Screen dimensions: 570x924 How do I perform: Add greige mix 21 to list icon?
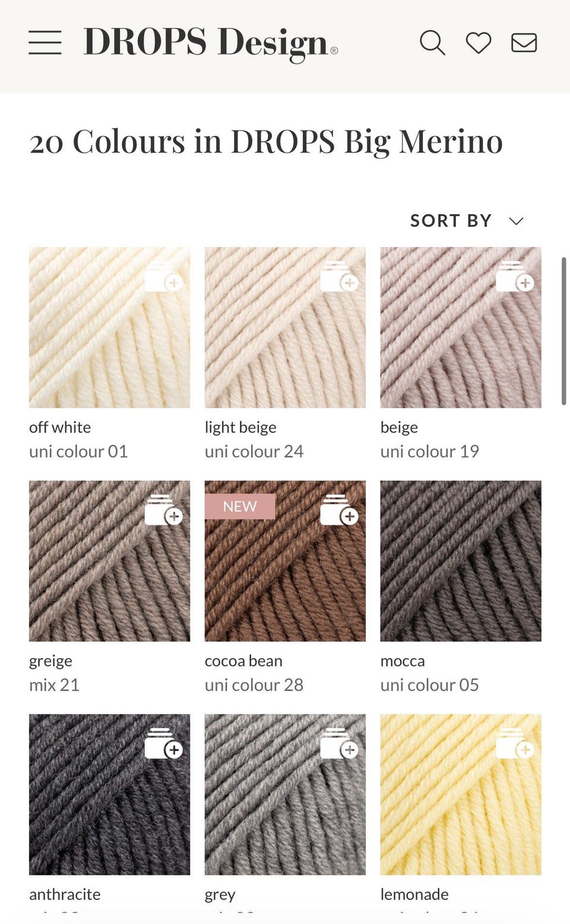[x=164, y=510]
